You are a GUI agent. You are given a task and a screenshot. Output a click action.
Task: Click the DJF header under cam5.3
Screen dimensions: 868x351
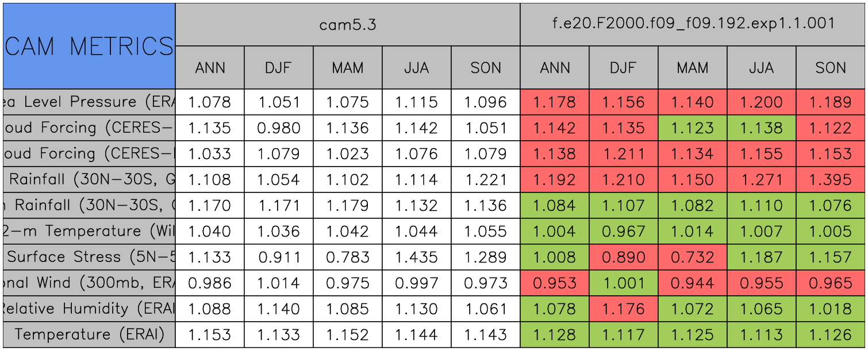[278, 68]
